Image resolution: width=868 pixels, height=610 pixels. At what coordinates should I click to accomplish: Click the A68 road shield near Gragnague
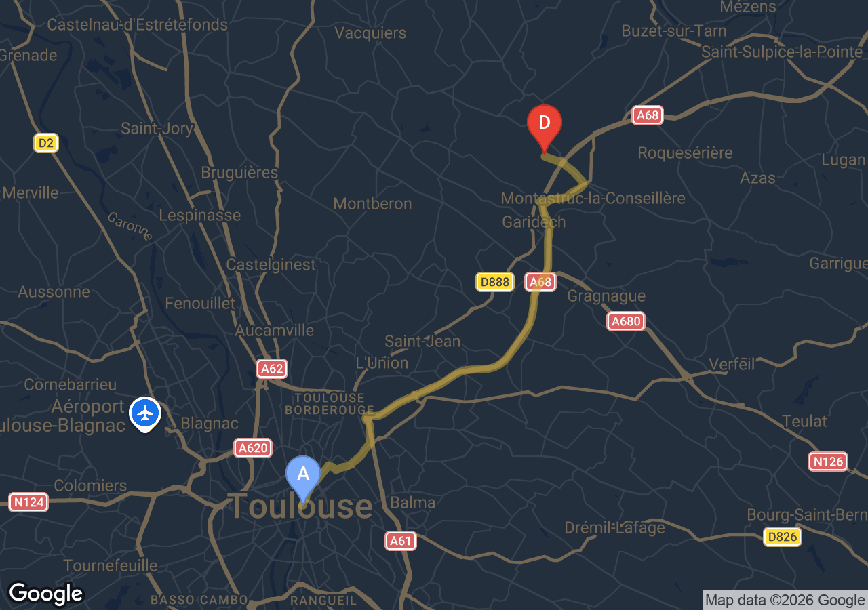[x=540, y=282]
